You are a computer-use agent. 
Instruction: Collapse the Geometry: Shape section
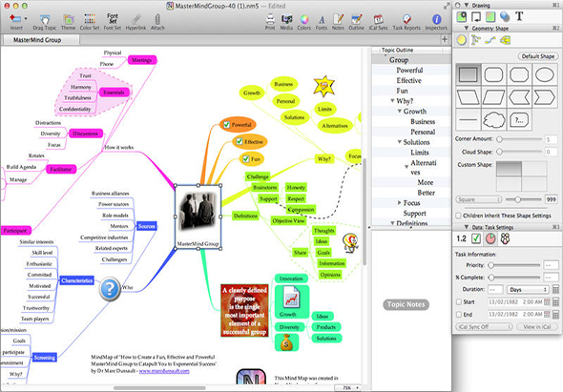pos(467,28)
